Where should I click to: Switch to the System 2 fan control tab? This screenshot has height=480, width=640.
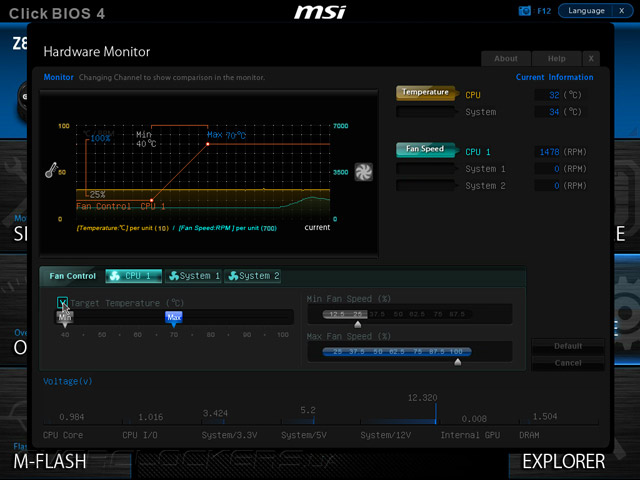click(x=253, y=276)
